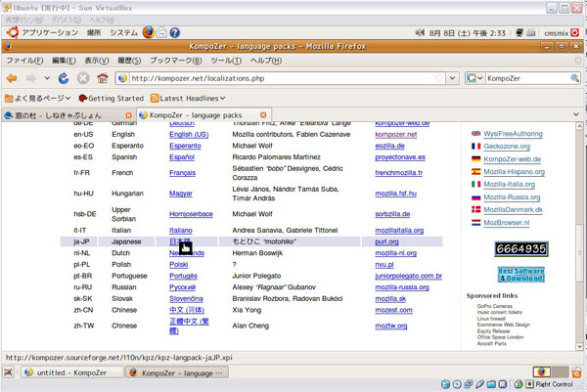Image resolution: width=587 pixels, height=392 pixels.
Task: Open the アプリケーション menu in Ubuntu panel
Action: tap(50, 33)
